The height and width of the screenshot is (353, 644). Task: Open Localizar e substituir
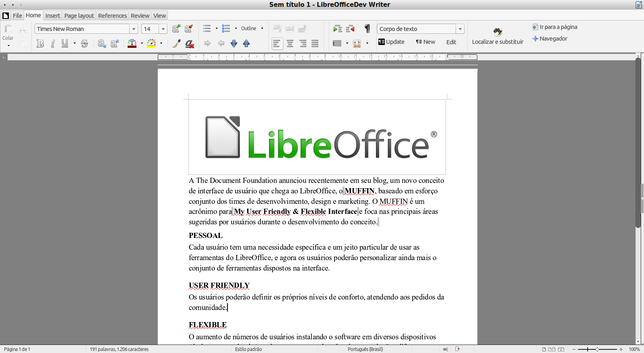point(497,36)
